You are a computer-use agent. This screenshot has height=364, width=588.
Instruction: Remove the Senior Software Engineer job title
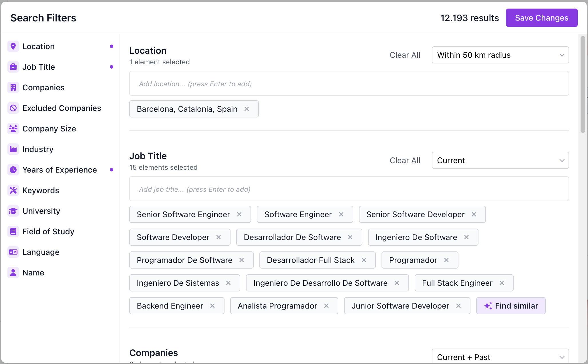click(x=239, y=214)
